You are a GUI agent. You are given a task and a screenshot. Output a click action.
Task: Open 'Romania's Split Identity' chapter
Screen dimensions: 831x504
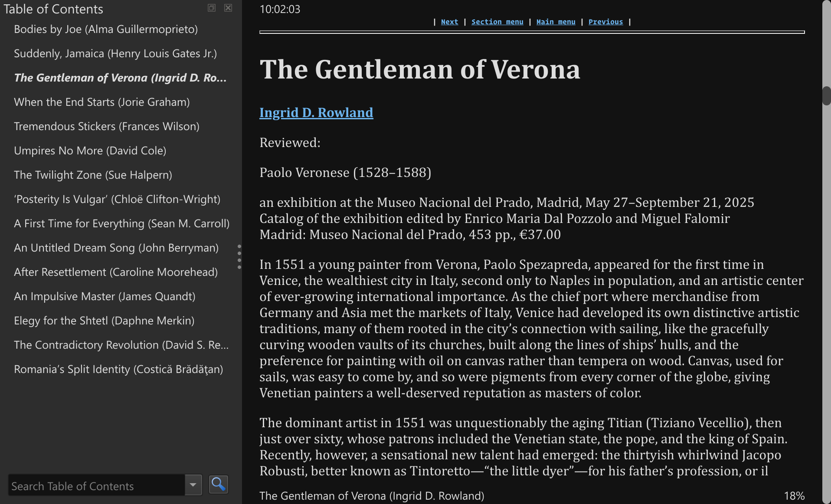[x=118, y=369]
